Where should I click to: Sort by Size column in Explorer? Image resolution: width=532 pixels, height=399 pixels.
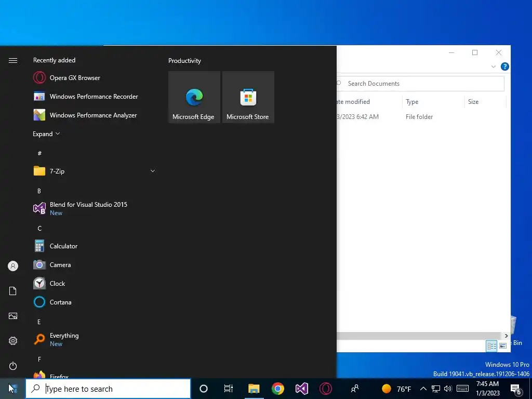[x=485, y=102]
